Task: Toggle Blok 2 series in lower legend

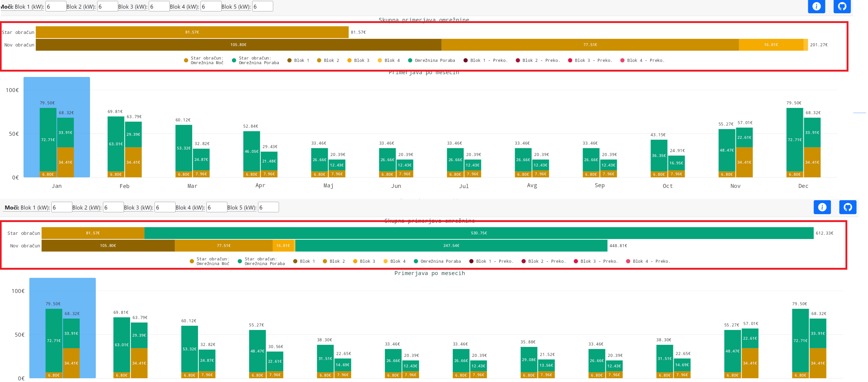Action: (334, 261)
